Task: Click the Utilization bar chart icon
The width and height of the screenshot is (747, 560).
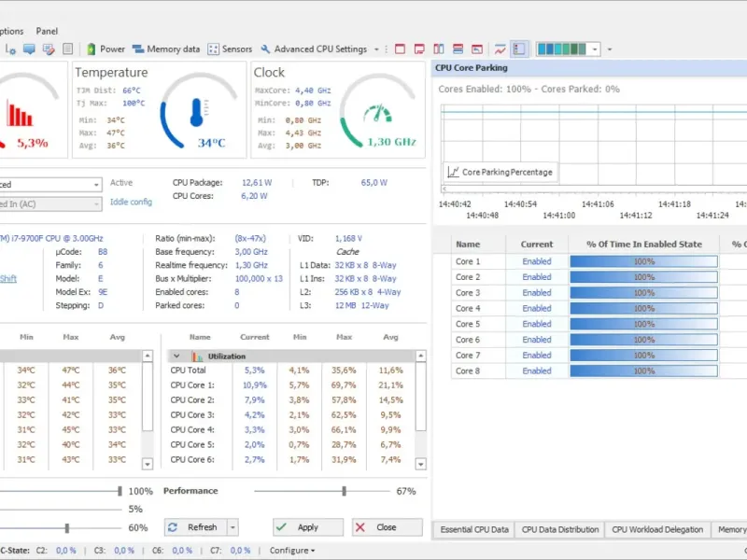Action: (197, 357)
